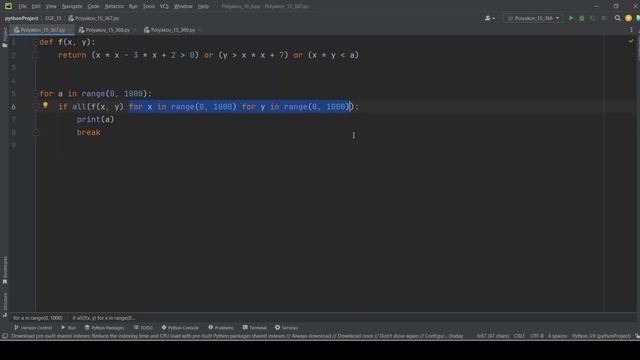
Task: Open the editor tabs vertical dots menu
Action: [x=631, y=30]
